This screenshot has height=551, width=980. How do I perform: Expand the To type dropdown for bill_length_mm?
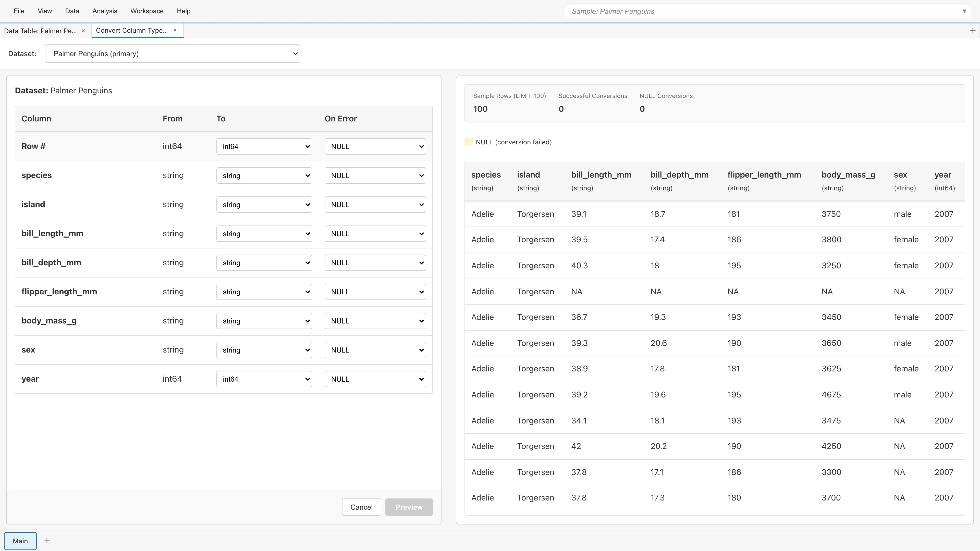point(264,234)
